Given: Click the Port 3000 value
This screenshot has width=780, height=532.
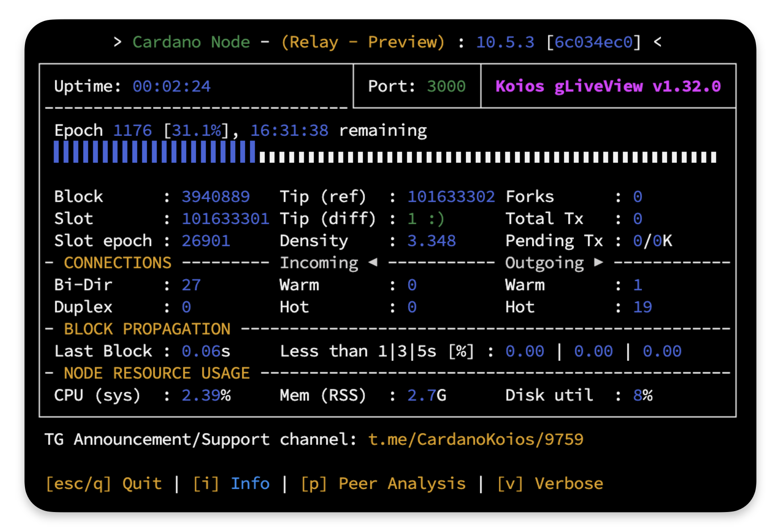Looking at the screenshot, I should pos(446,86).
